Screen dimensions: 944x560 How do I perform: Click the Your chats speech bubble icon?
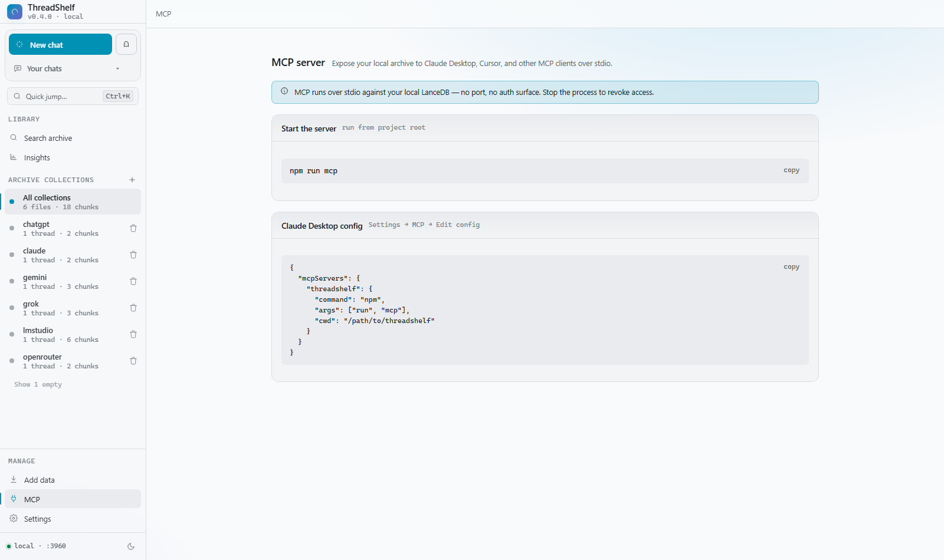click(x=18, y=68)
